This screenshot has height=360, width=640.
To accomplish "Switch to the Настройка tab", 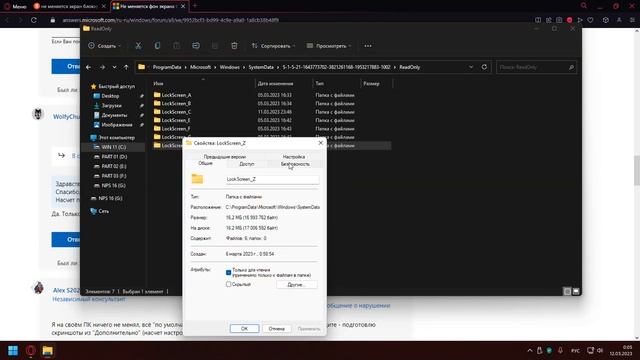I will 293,157.
